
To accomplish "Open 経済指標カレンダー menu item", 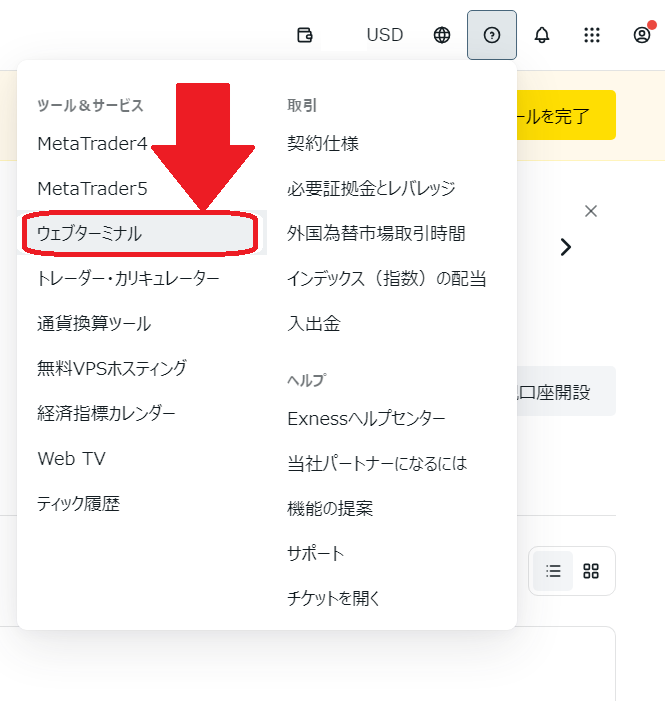I will [106, 414].
